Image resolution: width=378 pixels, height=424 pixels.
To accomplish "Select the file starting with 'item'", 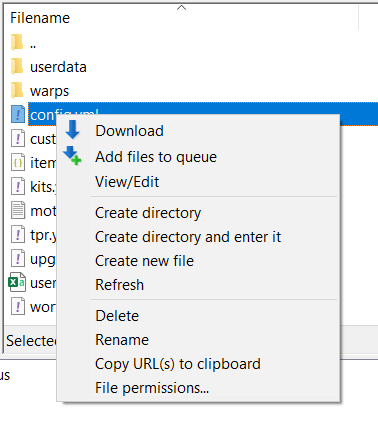I will point(43,163).
